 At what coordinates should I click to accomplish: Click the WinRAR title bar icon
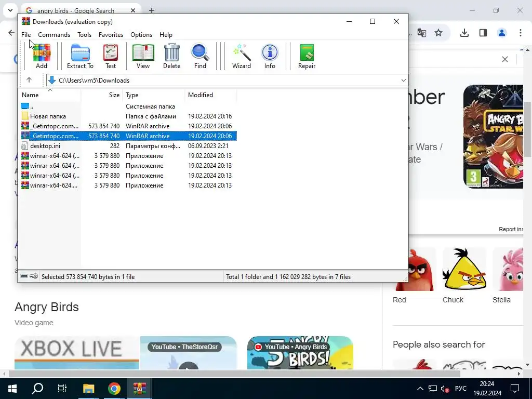pos(26,21)
